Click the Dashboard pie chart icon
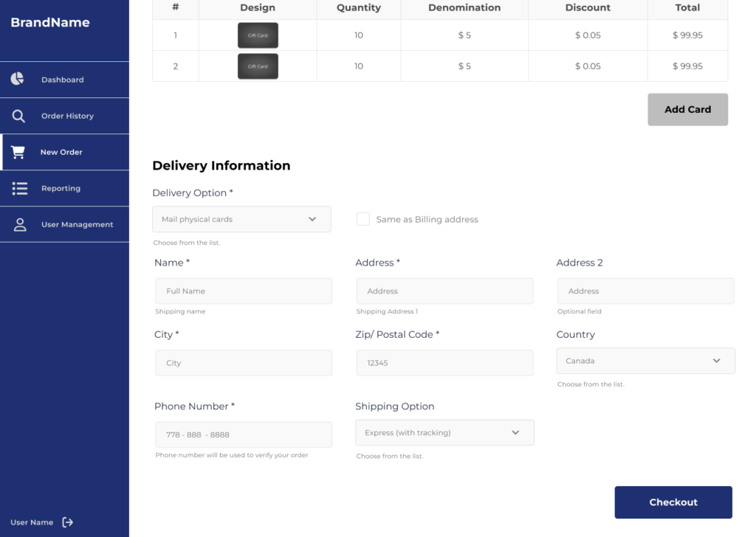This screenshot has height=537, width=756. (18, 79)
